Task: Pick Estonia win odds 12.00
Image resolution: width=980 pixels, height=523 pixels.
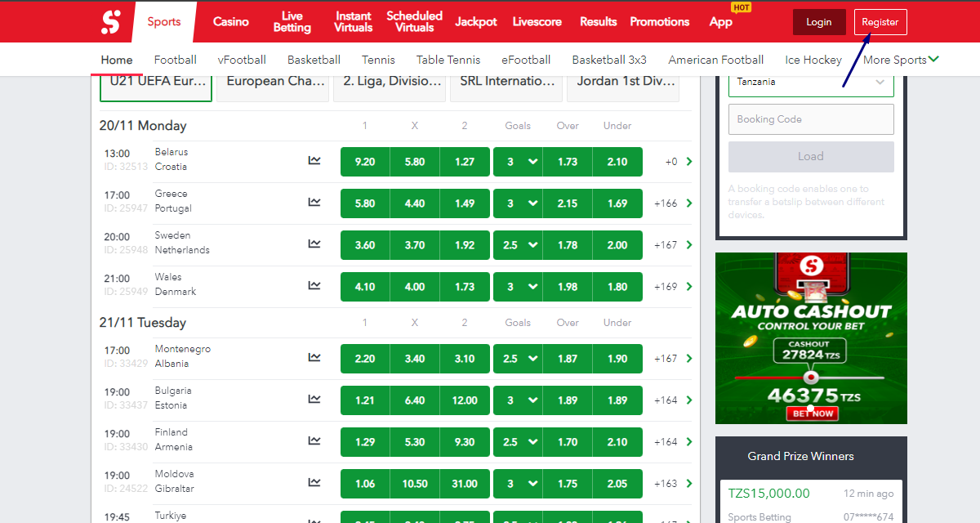Action: pyautogui.click(x=465, y=400)
